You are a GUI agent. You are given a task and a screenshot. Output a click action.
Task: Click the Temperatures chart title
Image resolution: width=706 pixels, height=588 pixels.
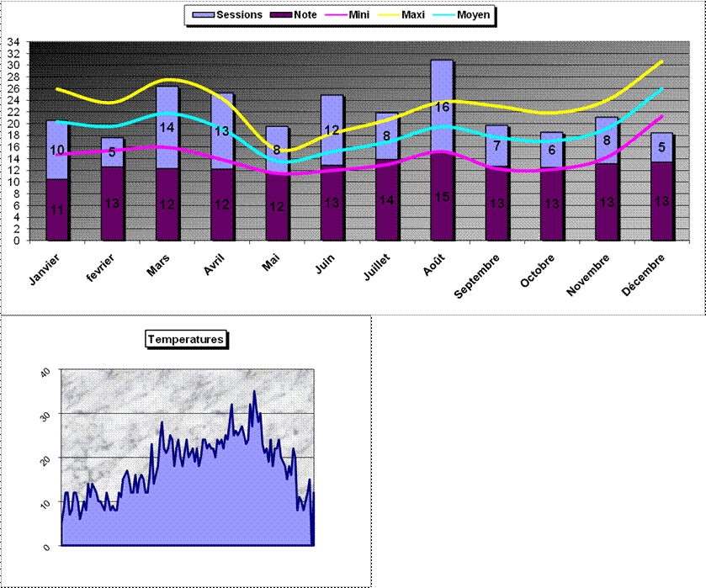[x=186, y=339]
